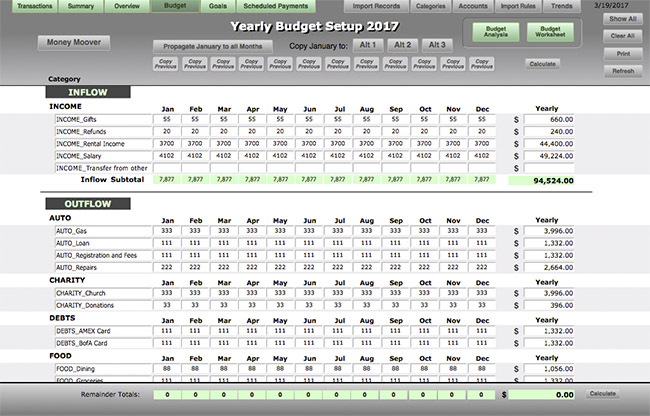Edit AUTO_Loan May amount

pos(280,243)
